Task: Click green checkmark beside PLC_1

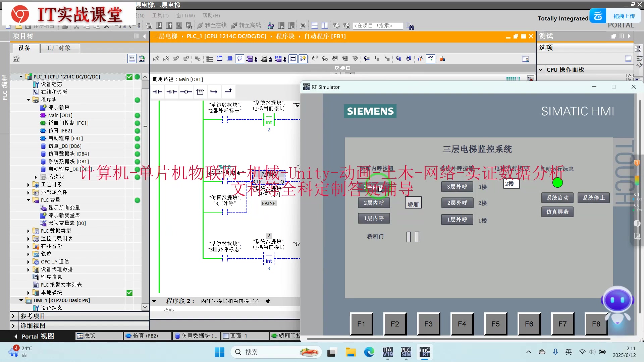Action: (129, 77)
